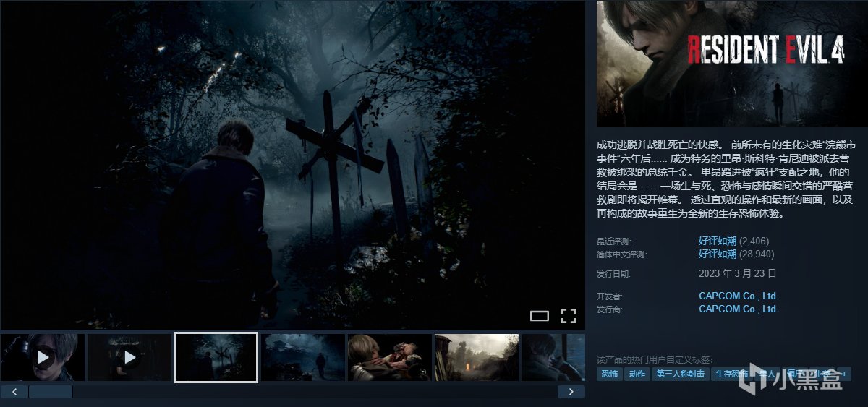868x407 pixels.
Task: Select the highlighted graveyard cross thumbnail
Action: click(x=216, y=357)
